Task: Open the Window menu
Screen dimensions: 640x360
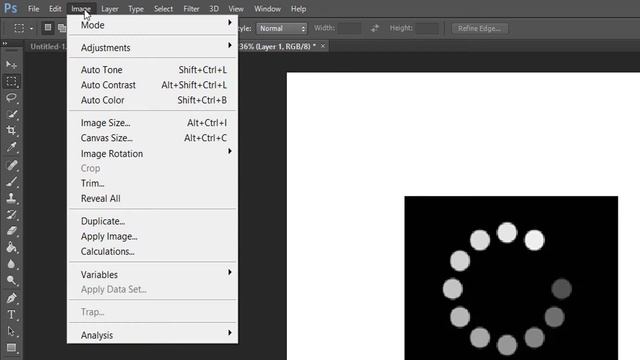Action: coord(267,9)
